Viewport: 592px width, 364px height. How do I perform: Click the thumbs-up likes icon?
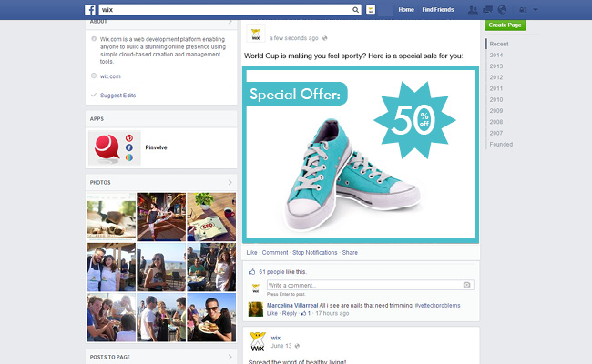tap(251, 271)
